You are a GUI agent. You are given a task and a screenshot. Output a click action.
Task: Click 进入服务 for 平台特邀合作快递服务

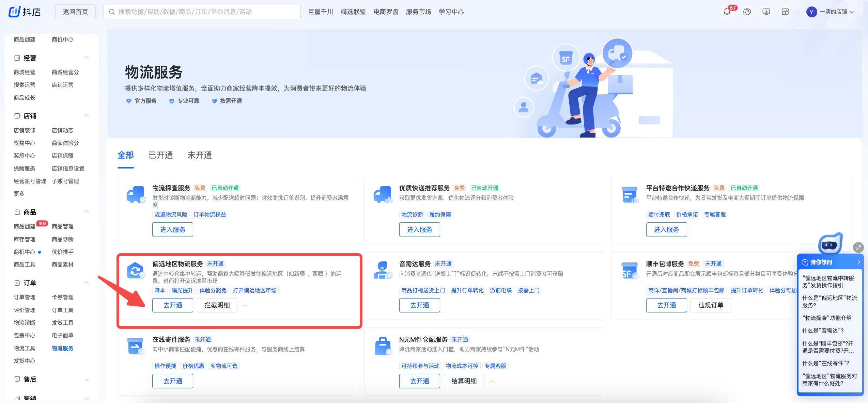click(x=667, y=229)
